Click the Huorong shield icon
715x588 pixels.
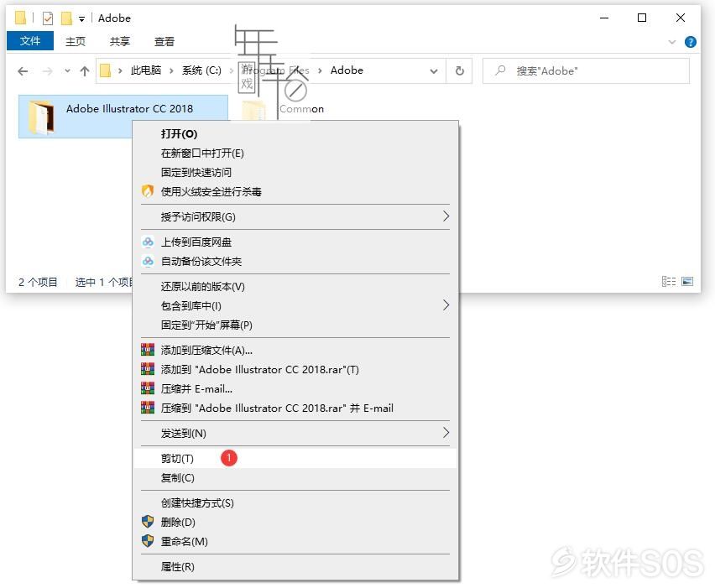pyautogui.click(x=148, y=191)
